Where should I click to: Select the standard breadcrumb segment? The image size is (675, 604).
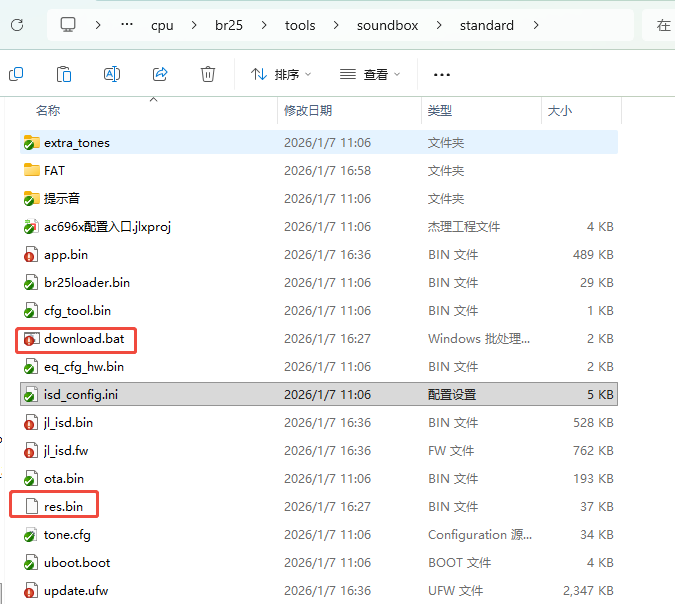coord(486,25)
